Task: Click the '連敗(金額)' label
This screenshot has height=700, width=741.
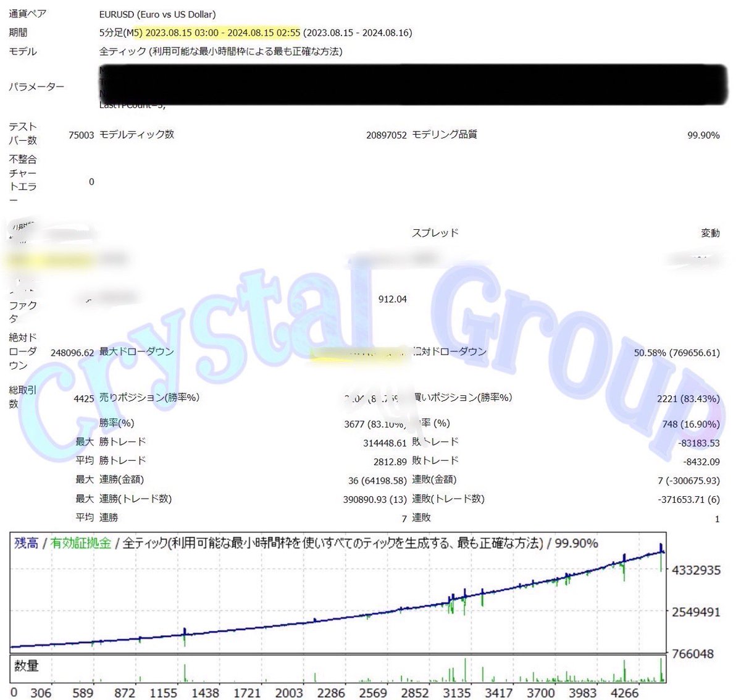Action: [435, 479]
